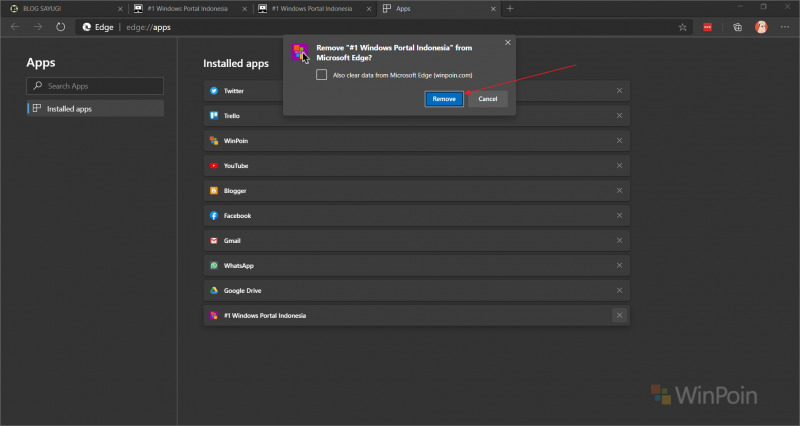Image resolution: width=800 pixels, height=426 pixels.
Task: Open the Gmail app entry text
Action: [x=232, y=241]
